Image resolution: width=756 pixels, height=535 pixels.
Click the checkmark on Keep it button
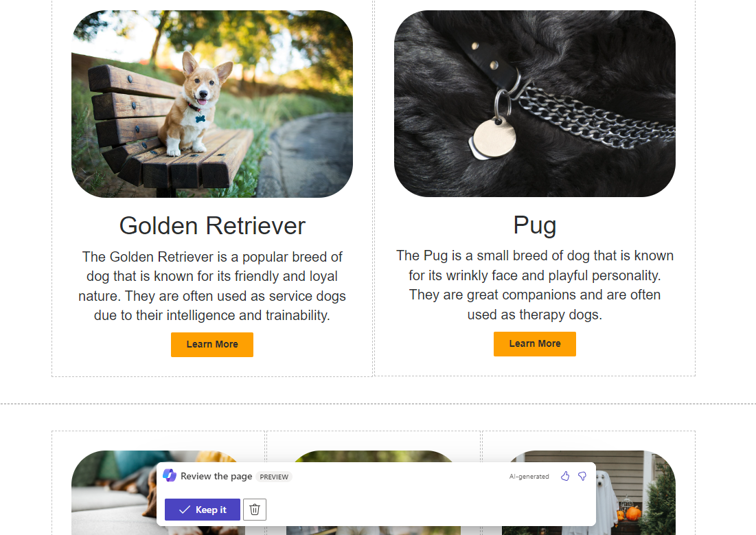[x=184, y=510]
